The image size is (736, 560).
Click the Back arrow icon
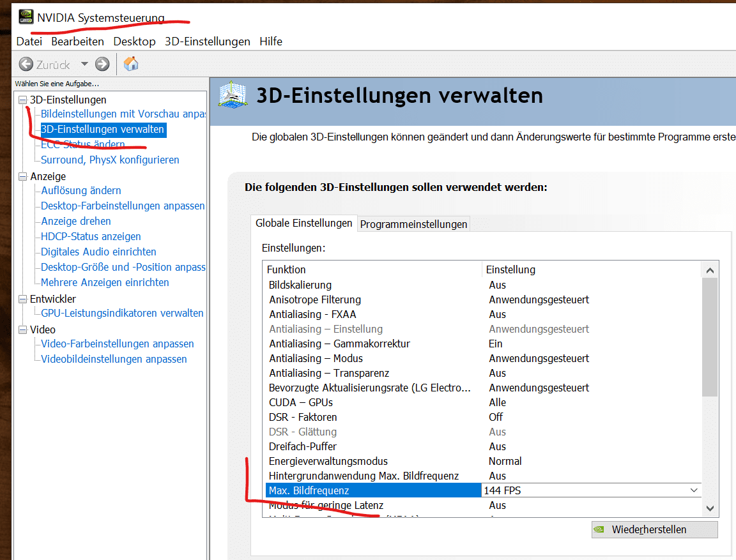point(26,64)
